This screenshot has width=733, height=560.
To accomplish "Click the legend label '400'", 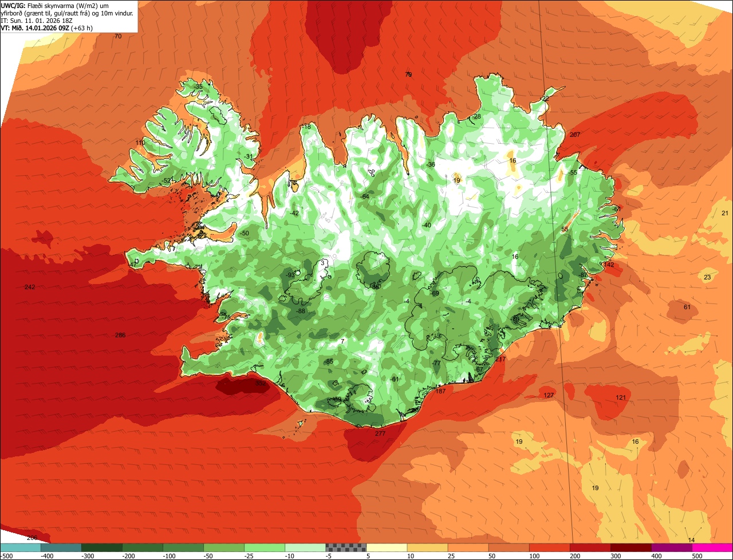I will click(657, 556).
